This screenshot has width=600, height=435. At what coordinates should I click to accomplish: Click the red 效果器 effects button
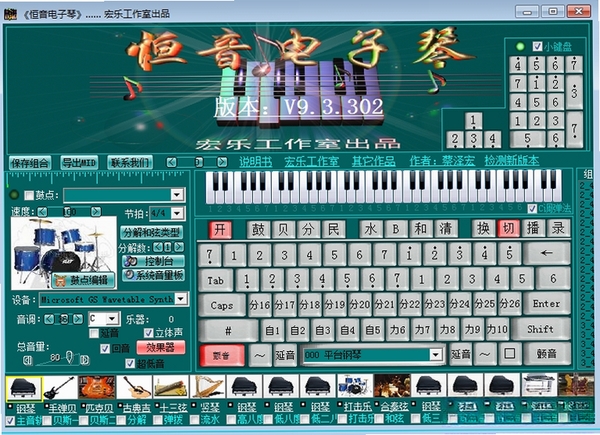(161, 347)
